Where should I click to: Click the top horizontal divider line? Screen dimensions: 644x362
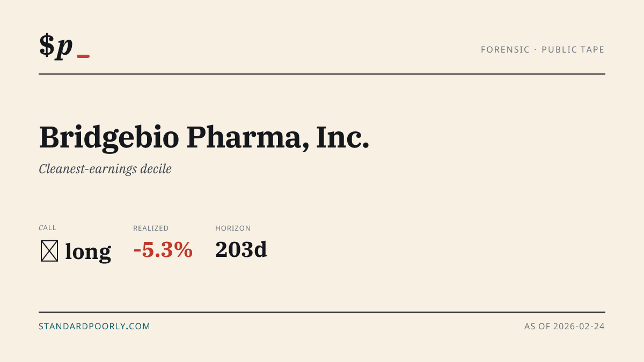point(322,74)
